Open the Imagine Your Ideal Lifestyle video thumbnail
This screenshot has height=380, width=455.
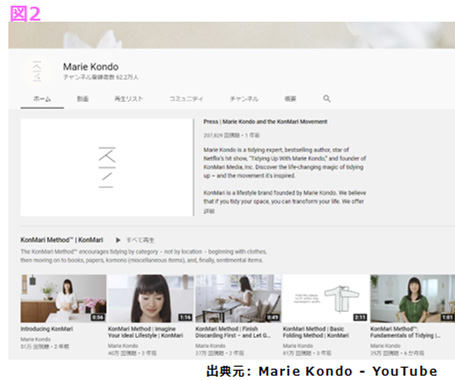pyautogui.click(x=151, y=298)
